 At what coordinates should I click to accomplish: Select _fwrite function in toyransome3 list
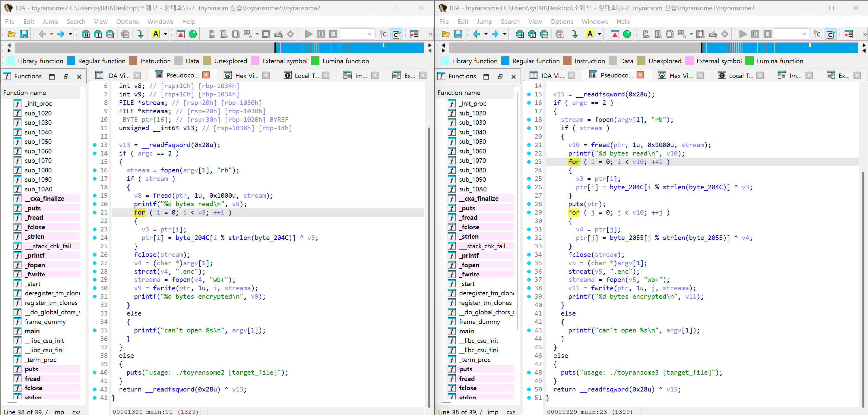[x=470, y=274]
